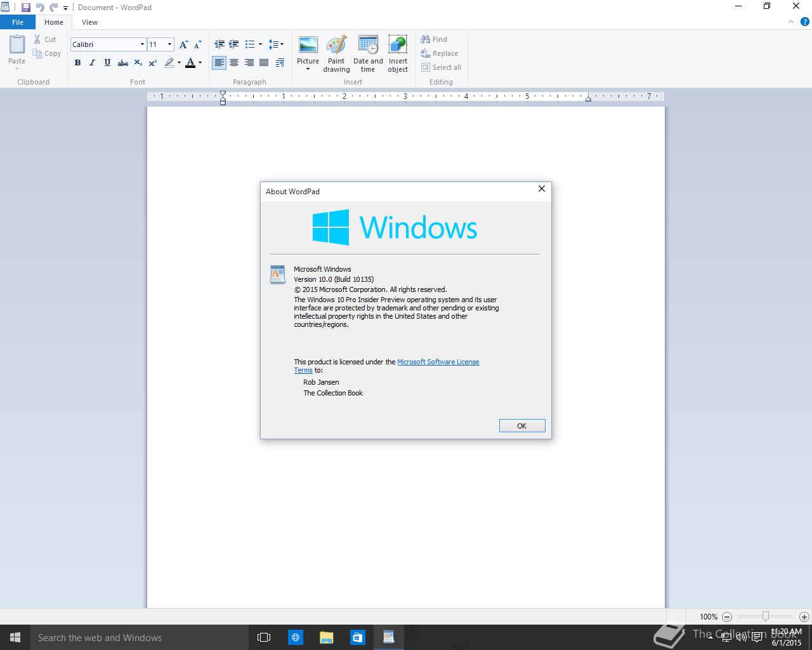Select Justify text alignment
The image size is (812, 650).
pyautogui.click(x=264, y=63)
